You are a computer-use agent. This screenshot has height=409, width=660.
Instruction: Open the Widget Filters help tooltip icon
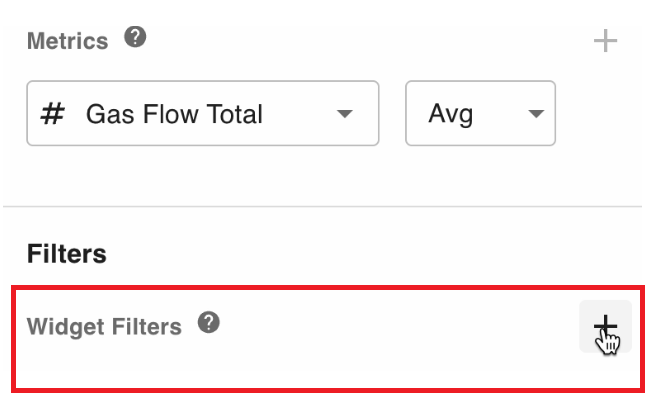208,323
